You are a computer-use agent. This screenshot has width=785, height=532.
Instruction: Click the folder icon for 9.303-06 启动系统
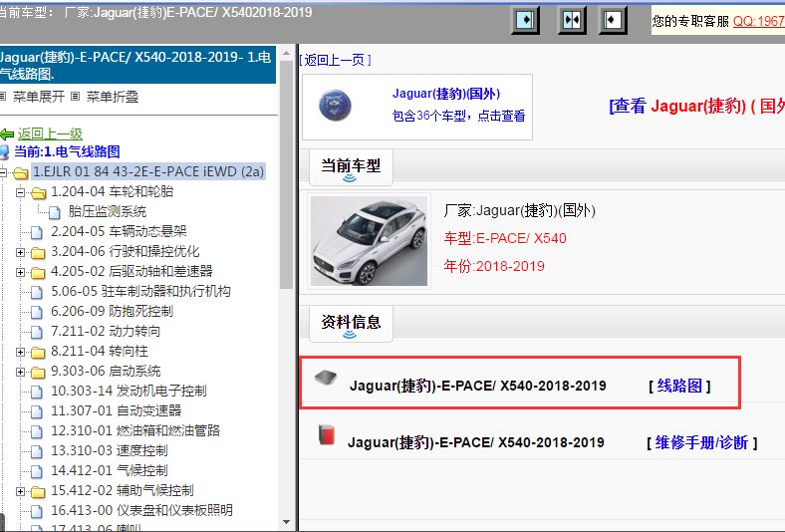pos(38,372)
